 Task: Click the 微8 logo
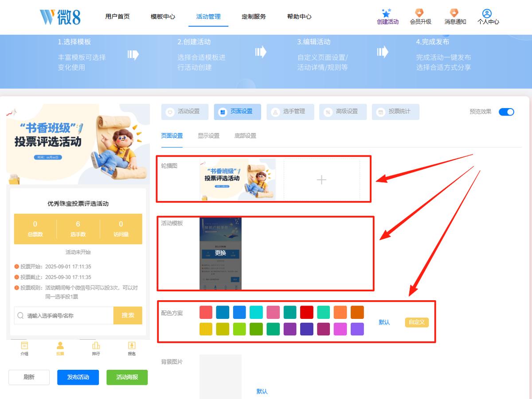tap(60, 17)
